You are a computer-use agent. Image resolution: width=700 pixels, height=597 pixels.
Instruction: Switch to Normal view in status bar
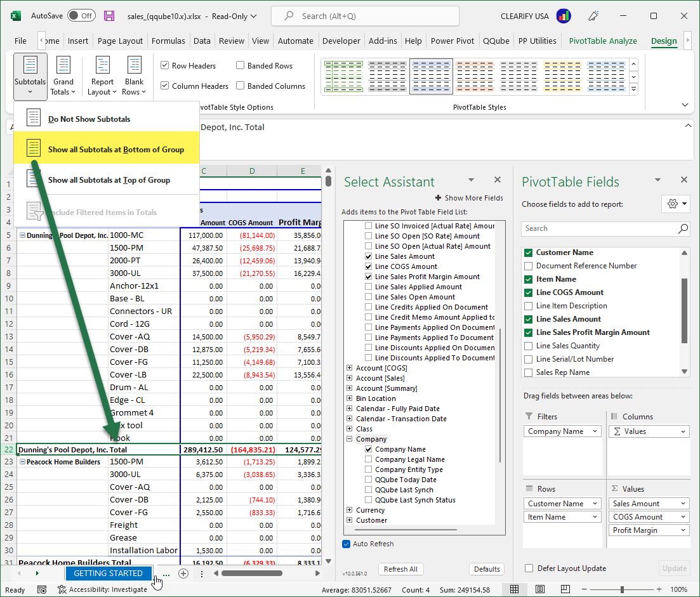click(514, 589)
